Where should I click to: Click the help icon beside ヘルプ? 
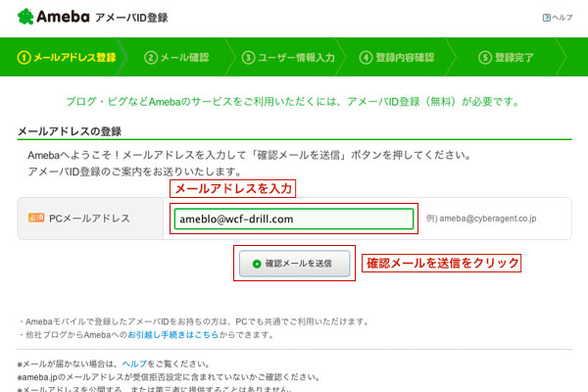[547, 18]
